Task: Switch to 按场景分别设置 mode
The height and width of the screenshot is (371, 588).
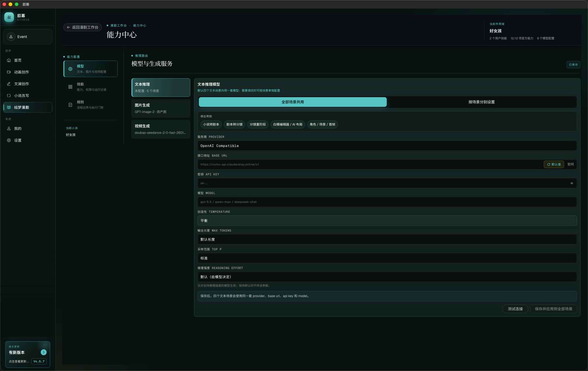Action: tap(481, 102)
